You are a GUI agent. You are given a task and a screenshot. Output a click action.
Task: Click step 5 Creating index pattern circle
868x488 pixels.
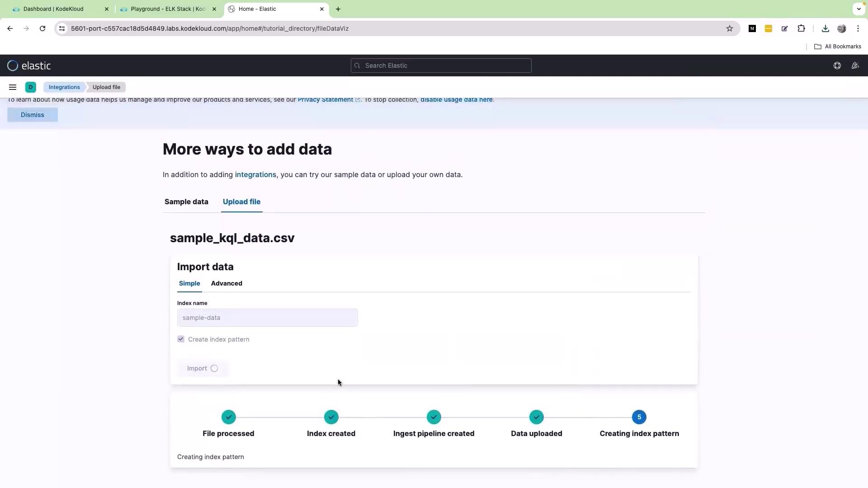point(639,417)
